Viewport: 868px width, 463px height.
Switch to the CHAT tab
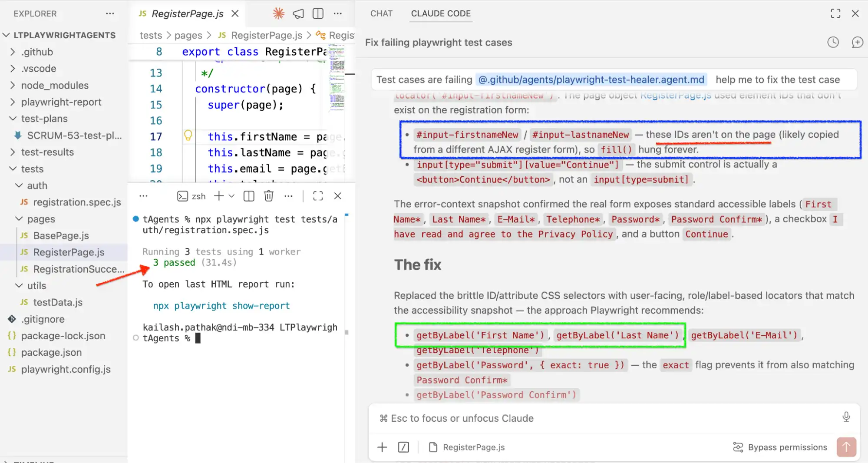pyautogui.click(x=381, y=13)
